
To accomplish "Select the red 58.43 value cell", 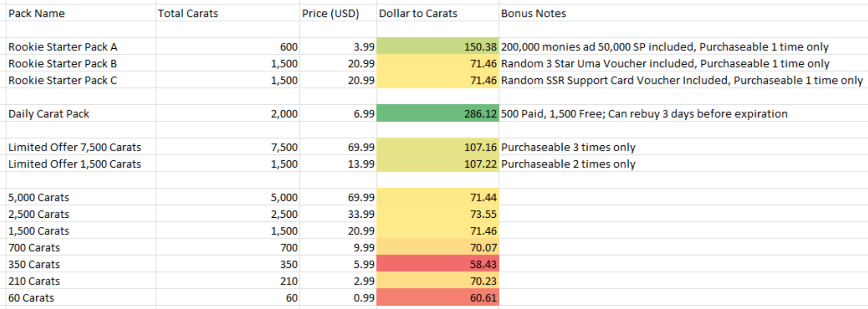I will click(438, 264).
